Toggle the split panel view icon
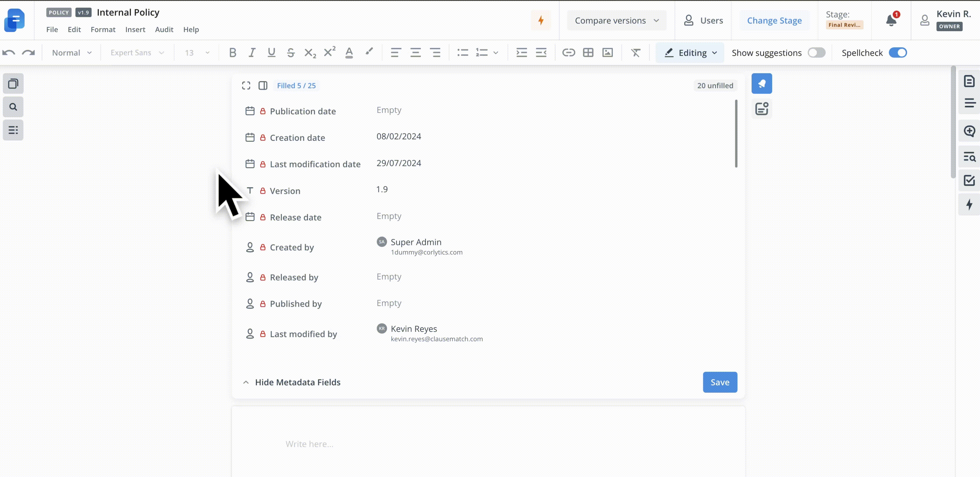This screenshot has width=980, height=477. click(x=263, y=86)
